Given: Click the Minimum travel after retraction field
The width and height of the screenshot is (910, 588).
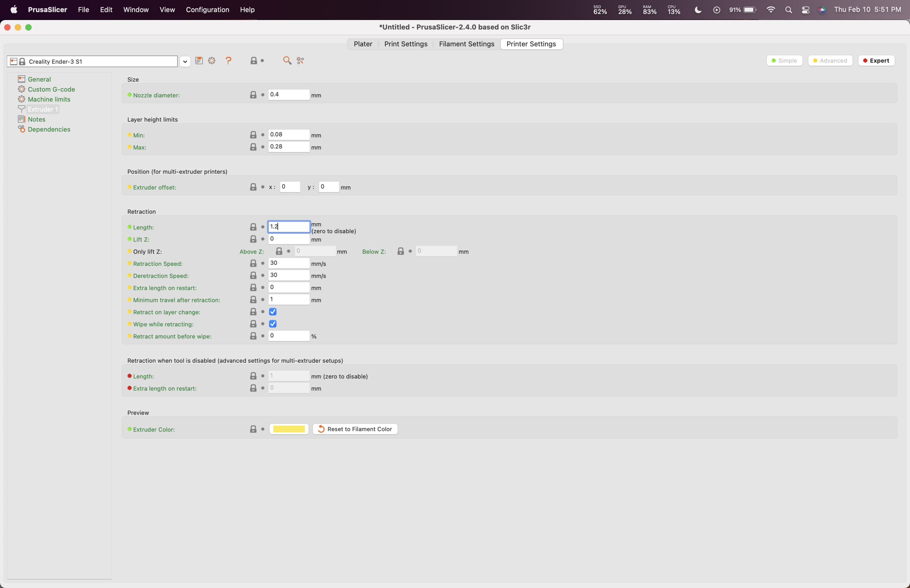Looking at the screenshot, I should [289, 299].
